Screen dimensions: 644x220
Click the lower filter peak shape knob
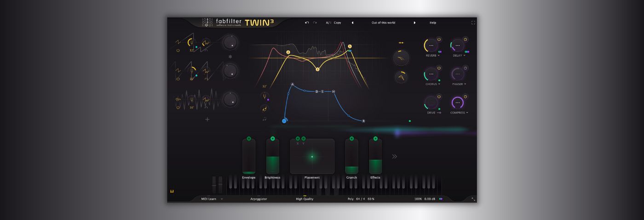(x=401, y=78)
